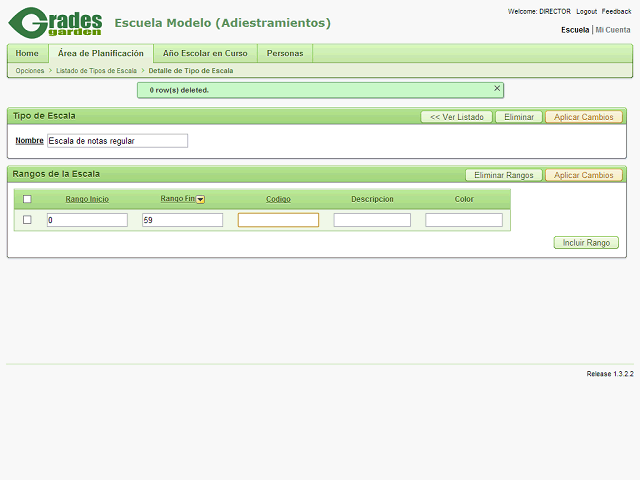Click Eliminar button in Tipo de Escala
This screenshot has width=640, height=480.
coord(519,117)
